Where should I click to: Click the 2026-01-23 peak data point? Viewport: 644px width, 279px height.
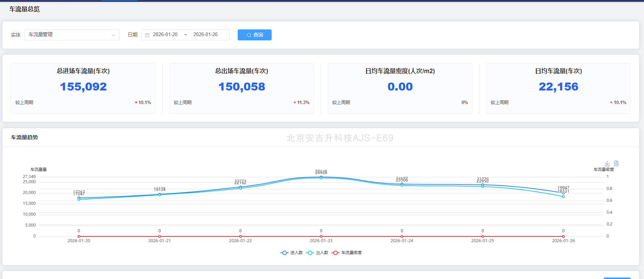click(321, 177)
